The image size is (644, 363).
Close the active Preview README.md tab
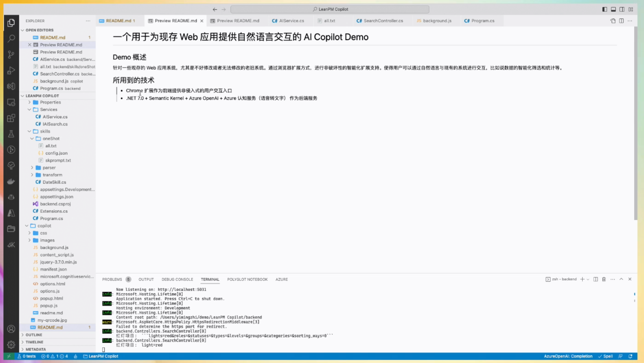[x=202, y=21]
